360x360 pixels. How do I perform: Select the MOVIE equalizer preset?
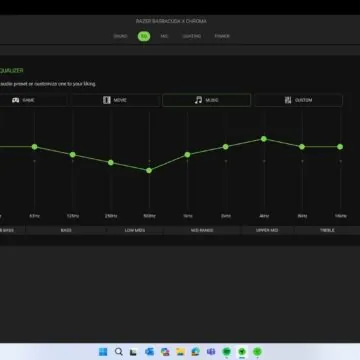coord(115,100)
